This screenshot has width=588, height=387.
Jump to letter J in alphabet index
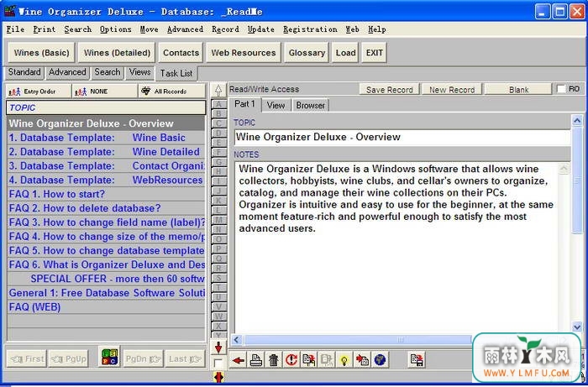(218, 191)
